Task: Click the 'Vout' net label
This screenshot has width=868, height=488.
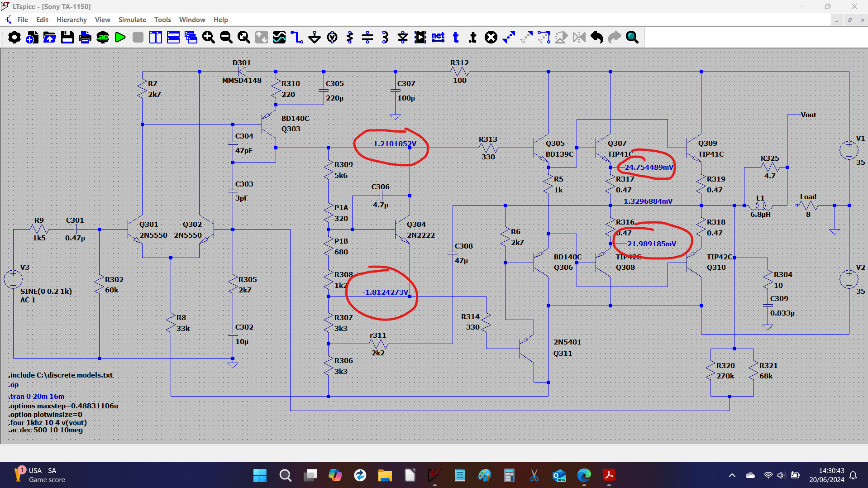Action: [x=809, y=115]
